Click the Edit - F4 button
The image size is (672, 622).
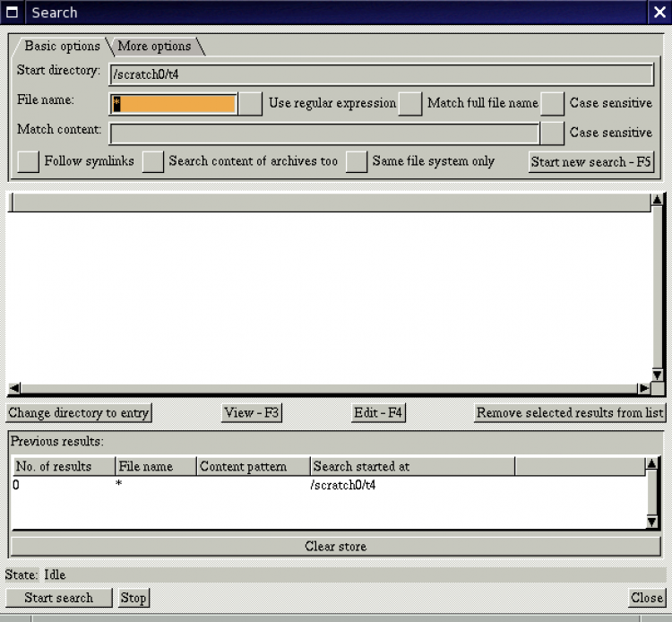click(378, 413)
